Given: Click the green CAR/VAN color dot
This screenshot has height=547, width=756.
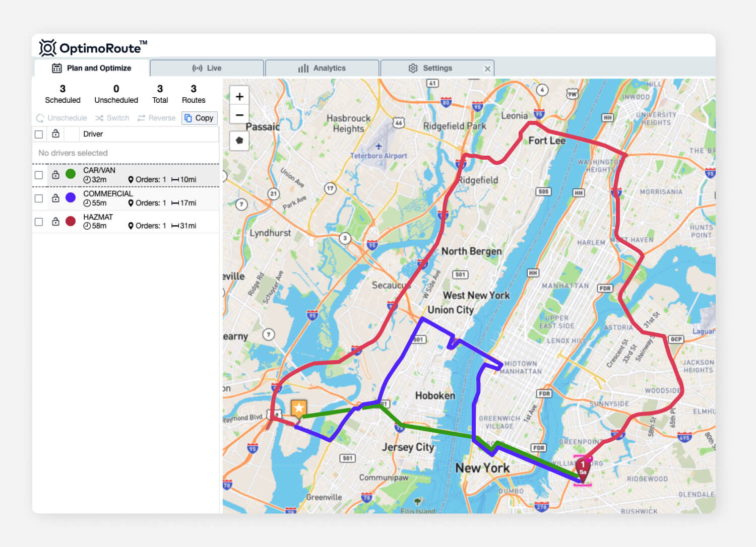Looking at the screenshot, I should tap(71, 174).
